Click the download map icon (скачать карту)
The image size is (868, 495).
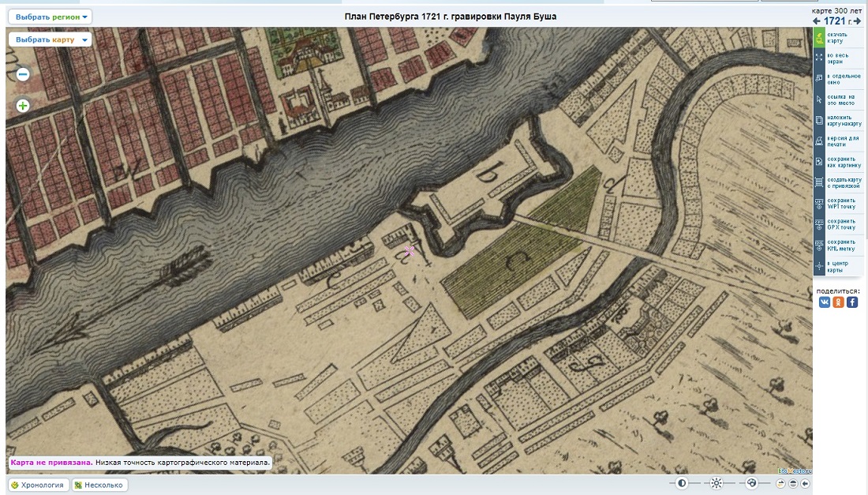tap(819, 38)
